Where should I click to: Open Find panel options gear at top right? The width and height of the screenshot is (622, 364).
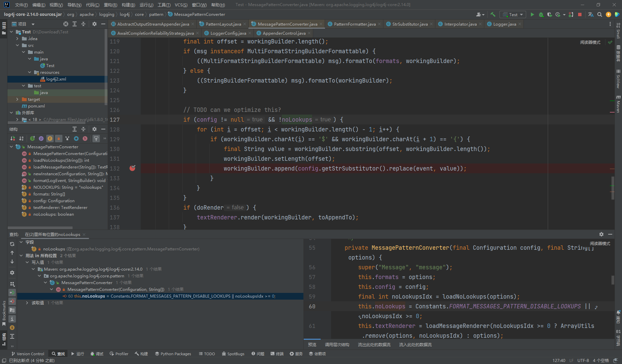(x=601, y=234)
